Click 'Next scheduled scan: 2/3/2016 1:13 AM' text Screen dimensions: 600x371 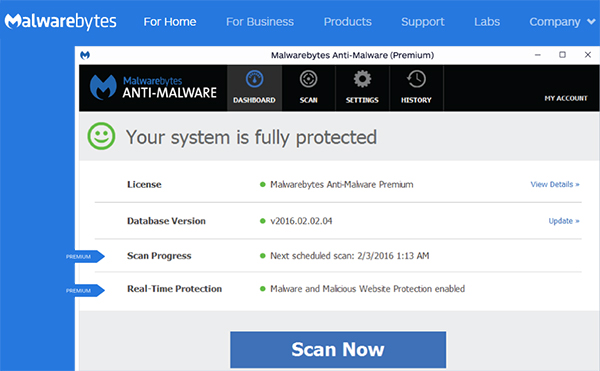pos(350,255)
